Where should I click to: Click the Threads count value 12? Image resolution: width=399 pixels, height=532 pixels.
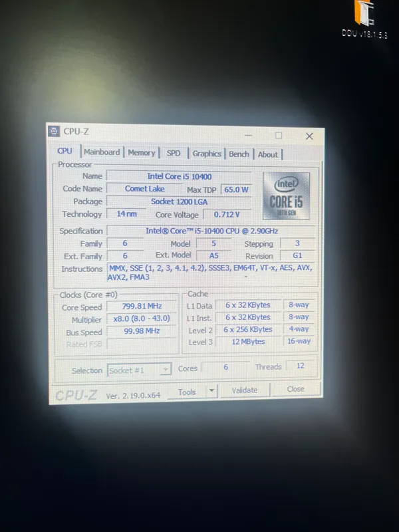pyautogui.click(x=301, y=366)
